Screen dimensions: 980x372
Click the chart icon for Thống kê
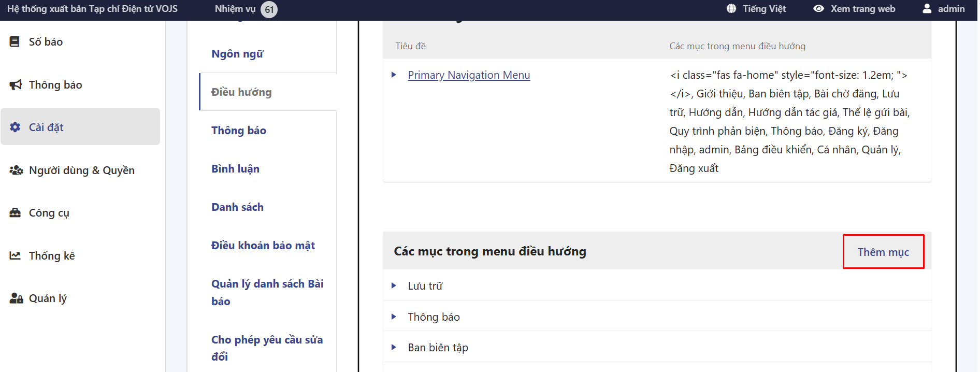tap(15, 255)
